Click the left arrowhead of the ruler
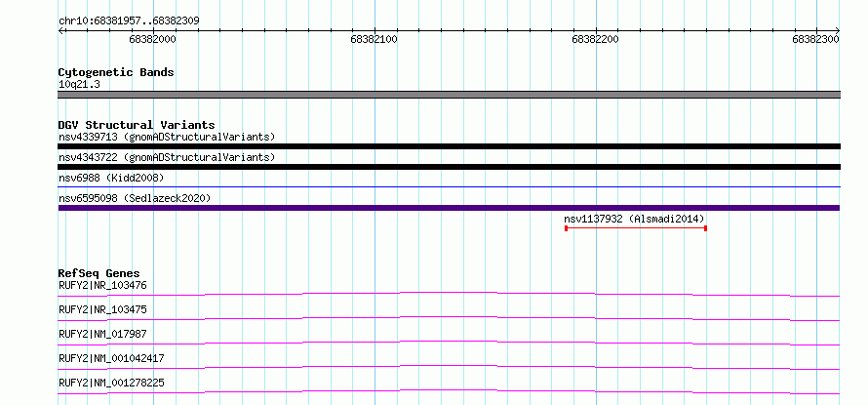The image size is (868, 405). click(60, 30)
